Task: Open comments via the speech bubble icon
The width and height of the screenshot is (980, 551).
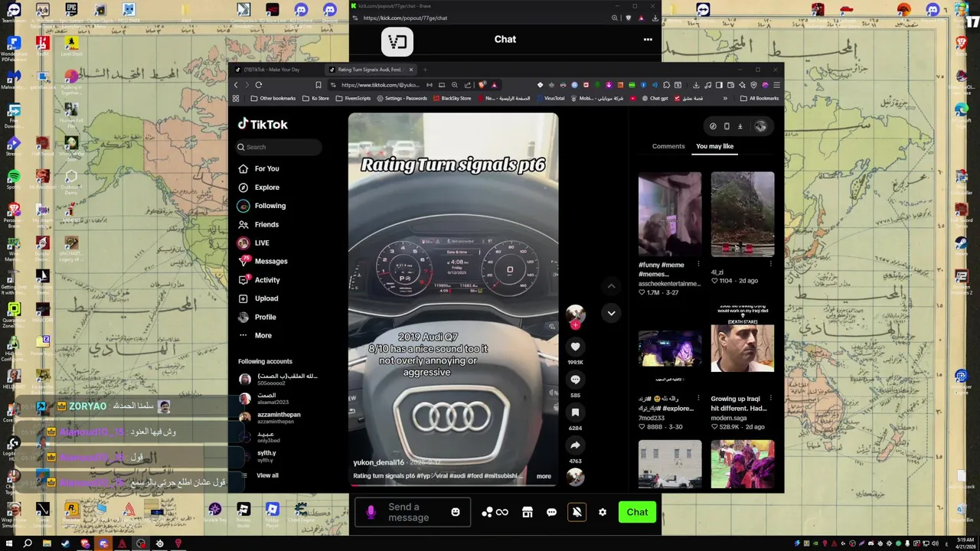Action: point(575,380)
